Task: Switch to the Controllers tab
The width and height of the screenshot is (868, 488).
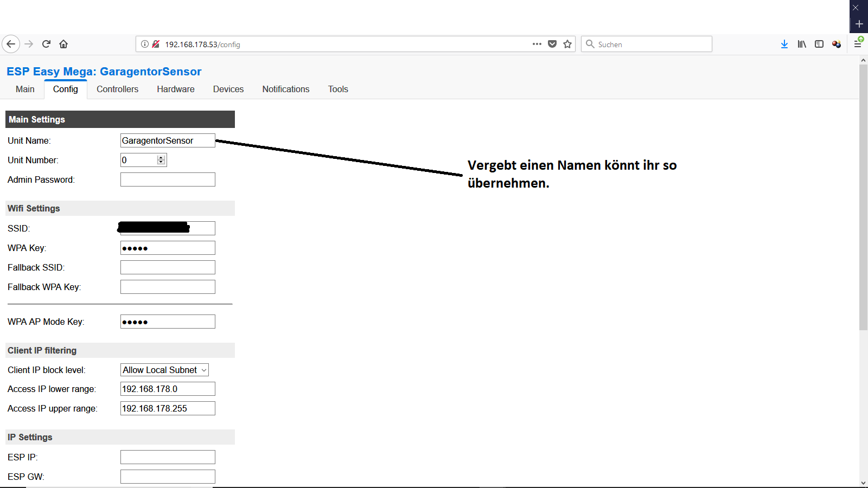Action: click(x=117, y=89)
